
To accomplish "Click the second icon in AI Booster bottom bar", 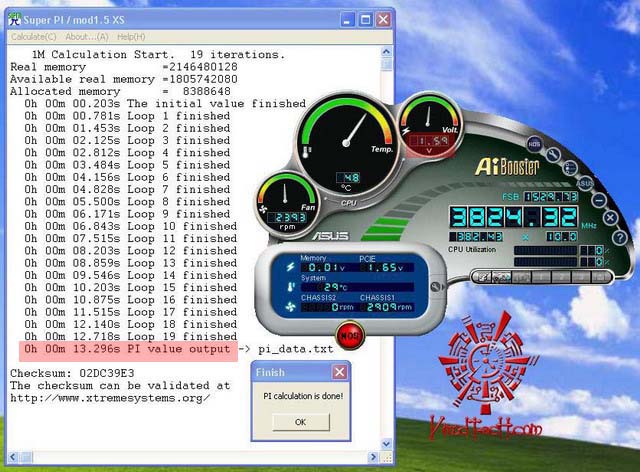I will point(501,277).
